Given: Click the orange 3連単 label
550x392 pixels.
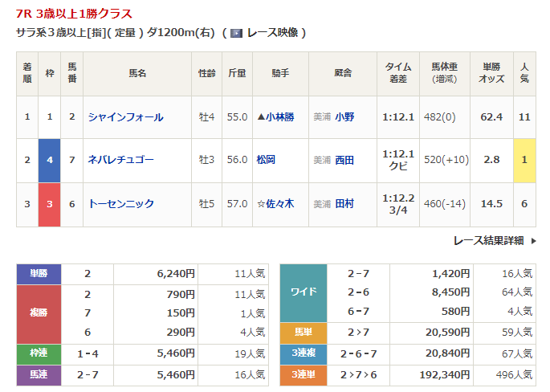Looking at the screenshot, I should [x=303, y=374].
